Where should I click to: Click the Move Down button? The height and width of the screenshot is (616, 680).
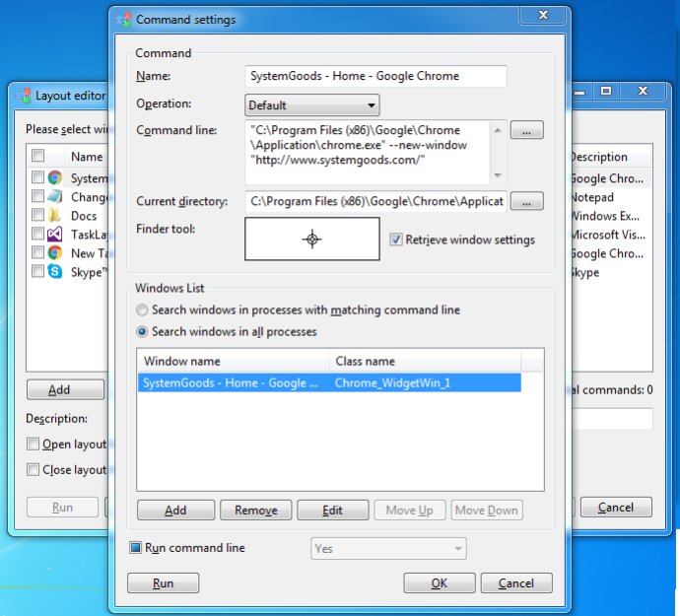click(487, 511)
